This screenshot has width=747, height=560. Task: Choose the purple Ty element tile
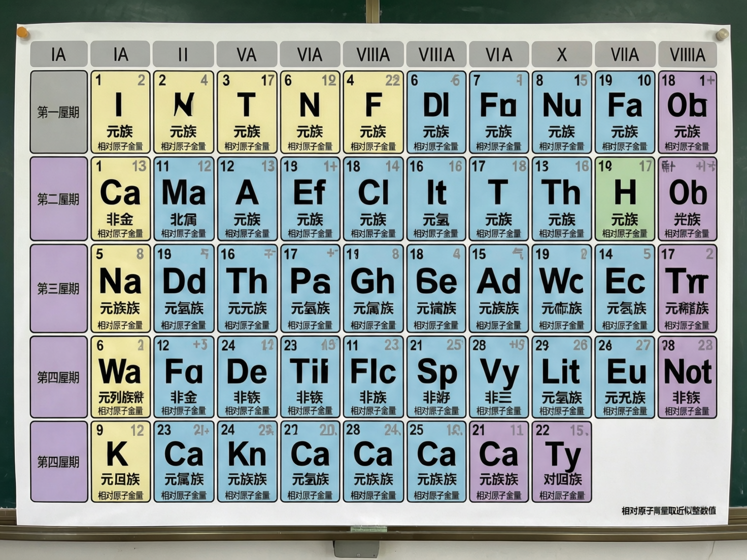(x=561, y=461)
